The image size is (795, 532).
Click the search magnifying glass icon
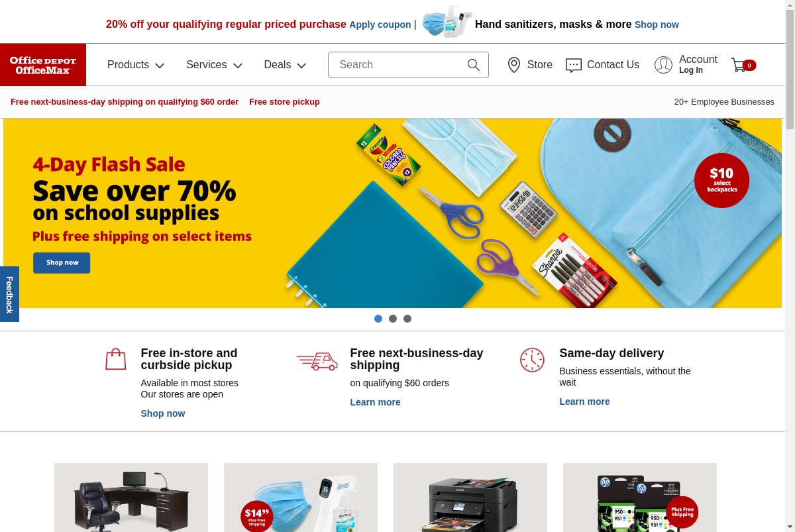473,65
